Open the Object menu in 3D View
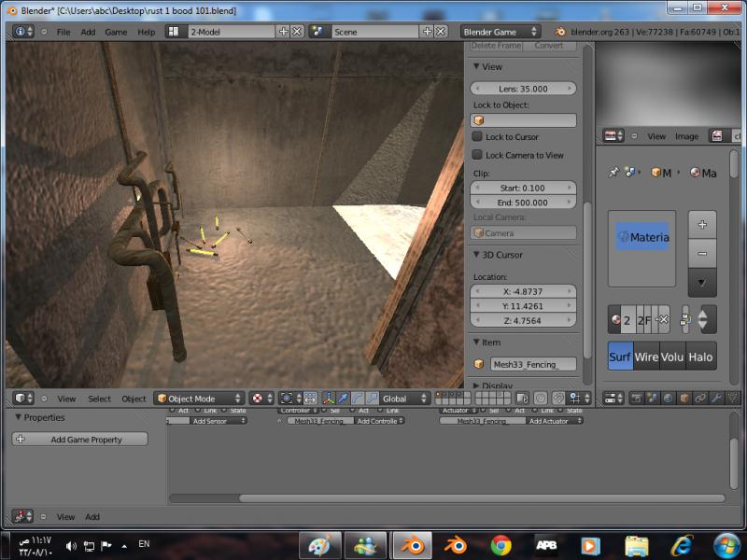747x560 pixels. click(134, 399)
